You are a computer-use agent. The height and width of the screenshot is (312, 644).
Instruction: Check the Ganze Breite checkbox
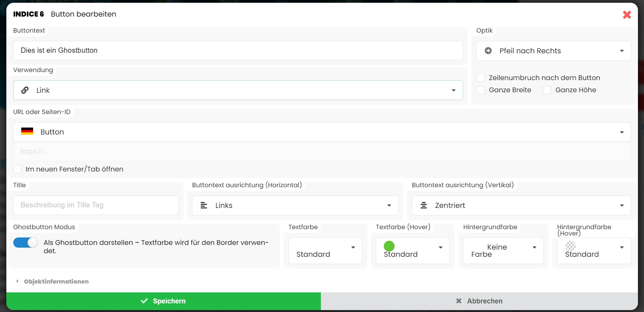coord(481,90)
